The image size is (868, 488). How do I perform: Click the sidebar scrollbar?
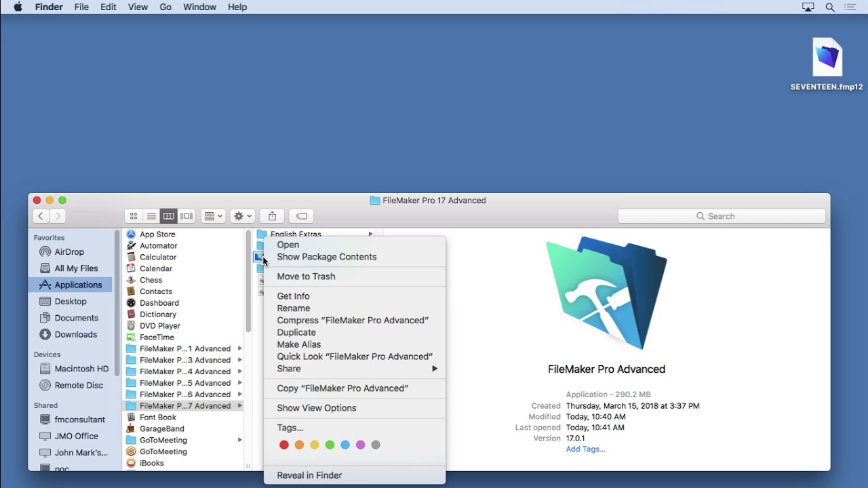(x=117, y=304)
